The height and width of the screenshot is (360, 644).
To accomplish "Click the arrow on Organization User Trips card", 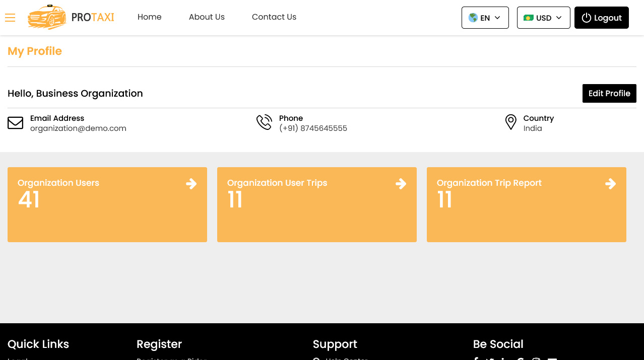I will pos(401,184).
